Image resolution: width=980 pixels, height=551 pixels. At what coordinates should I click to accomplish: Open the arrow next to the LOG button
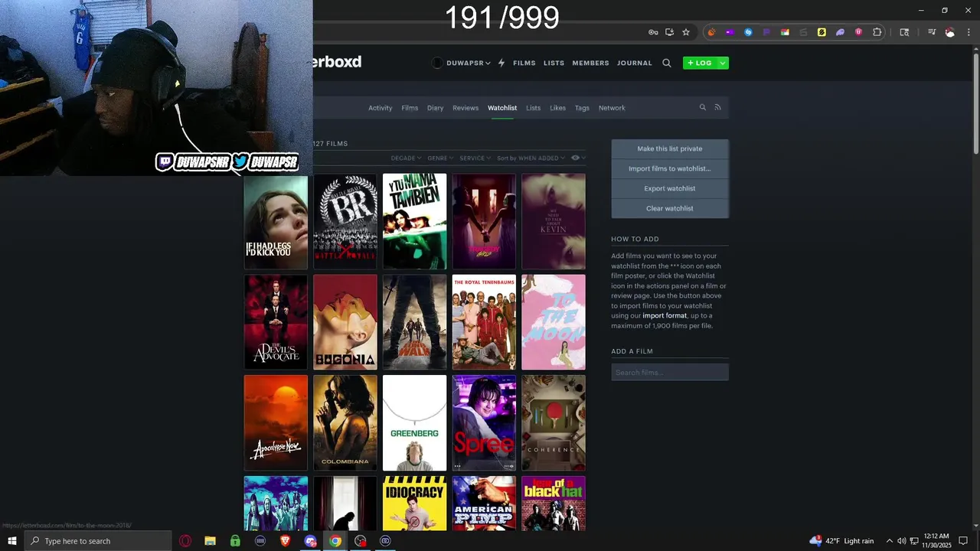tap(723, 63)
